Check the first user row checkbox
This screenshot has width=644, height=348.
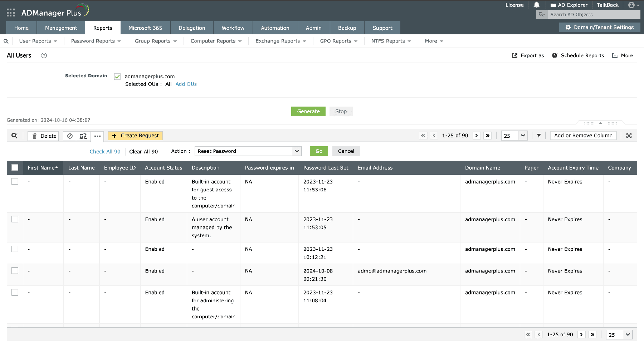(15, 181)
